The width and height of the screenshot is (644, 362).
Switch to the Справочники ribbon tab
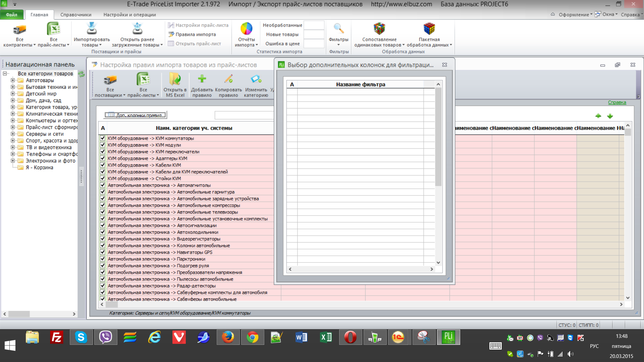point(76,14)
